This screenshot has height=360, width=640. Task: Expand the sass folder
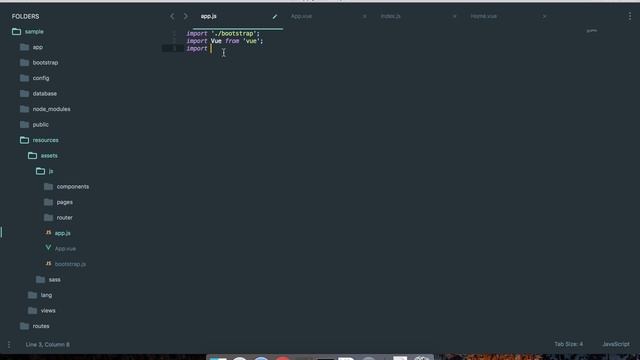point(54,280)
